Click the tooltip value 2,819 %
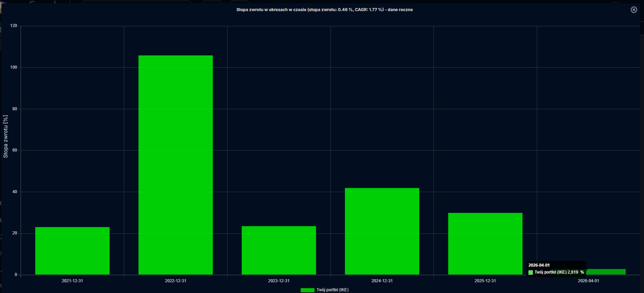644x293 pixels. 575,273
